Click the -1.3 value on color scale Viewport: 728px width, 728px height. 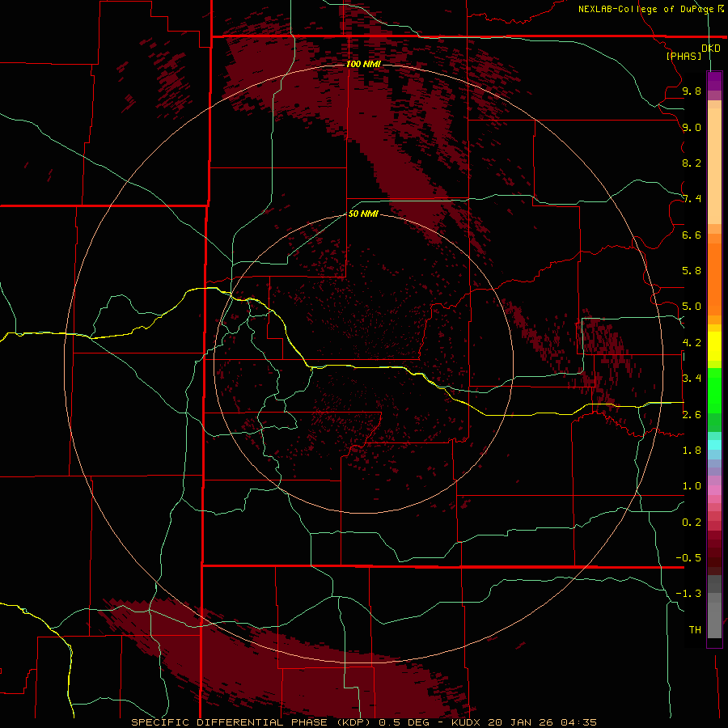pos(688,594)
